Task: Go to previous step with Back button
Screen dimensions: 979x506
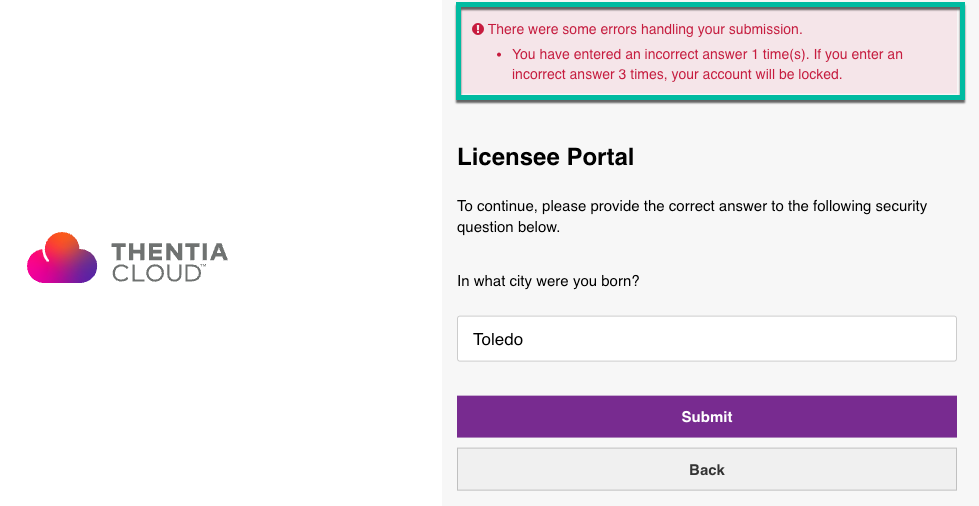Action: point(707,470)
